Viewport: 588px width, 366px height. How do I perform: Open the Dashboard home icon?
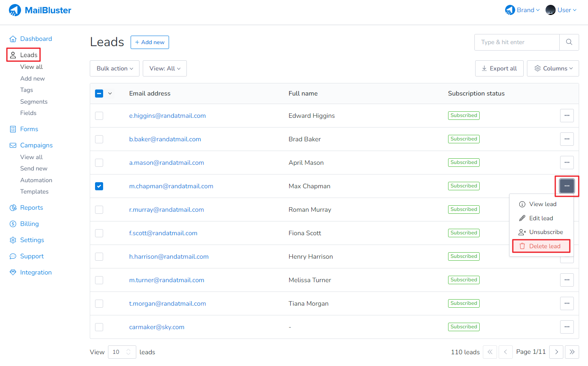(13, 39)
